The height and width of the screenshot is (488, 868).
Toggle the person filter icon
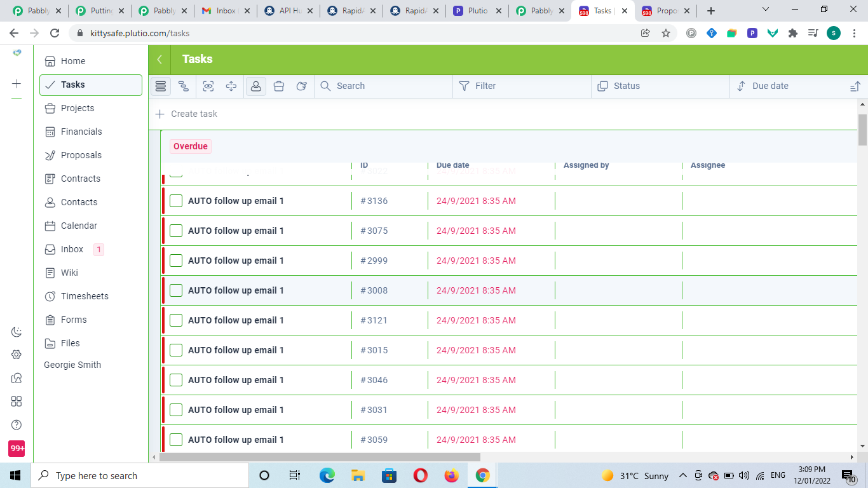(x=256, y=86)
